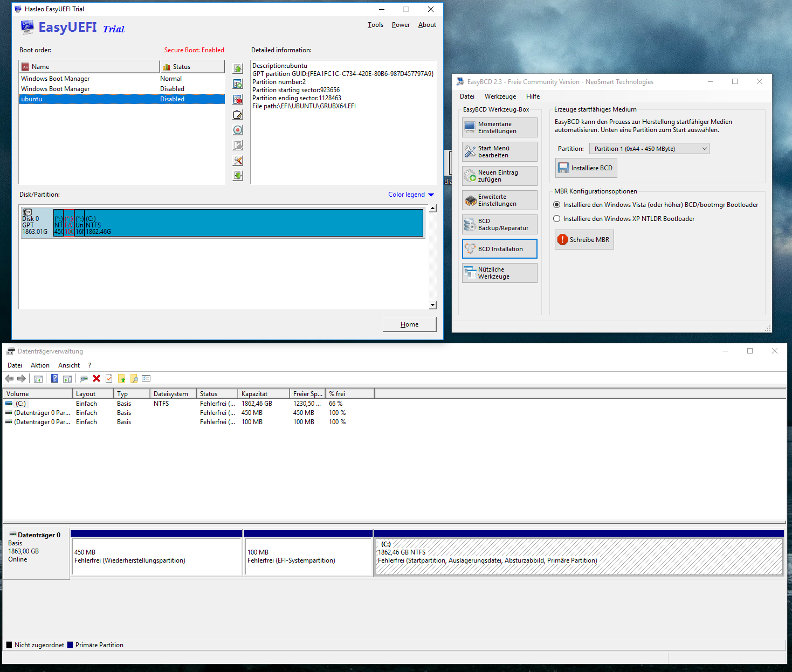Click the Datenträger 0 disk label
Screen dimensions: 792x672
point(36,552)
